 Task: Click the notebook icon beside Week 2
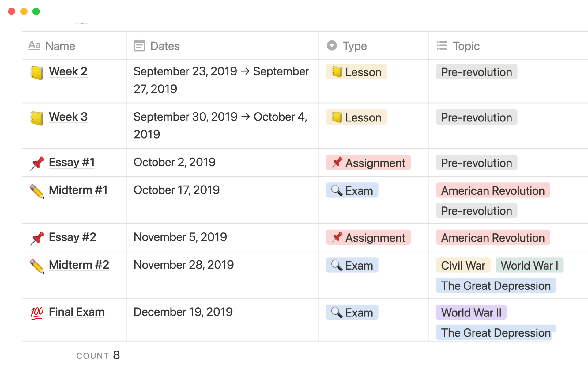[x=37, y=73]
